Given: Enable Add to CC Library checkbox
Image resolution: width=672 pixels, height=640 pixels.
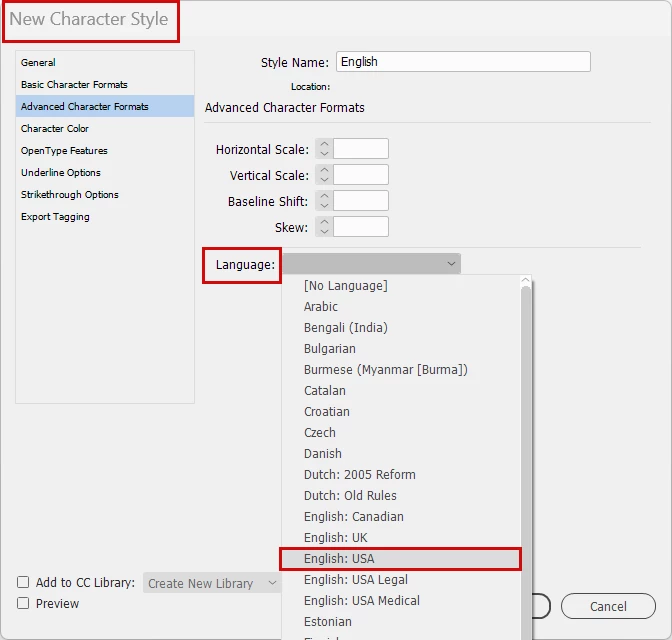Looking at the screenshot, I should (23, 582).
